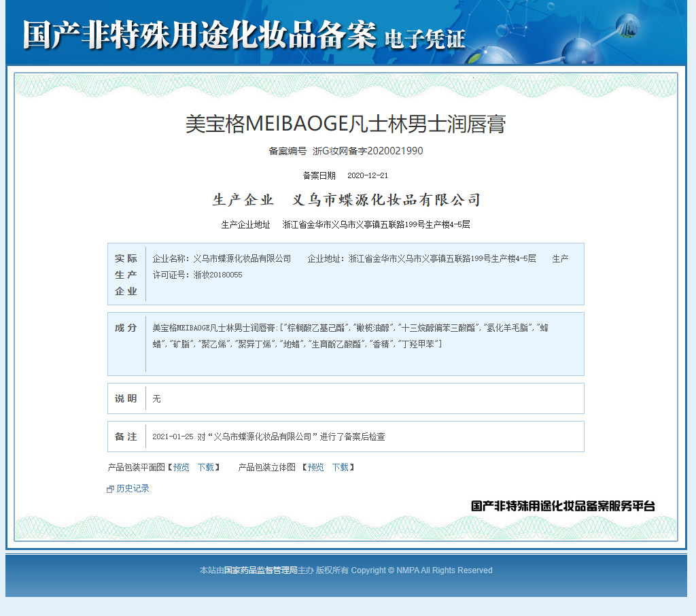Screen dimensions: 696x616
Task: Preview the product packaging flat image (平面图)
Action: tap(181, 467)
